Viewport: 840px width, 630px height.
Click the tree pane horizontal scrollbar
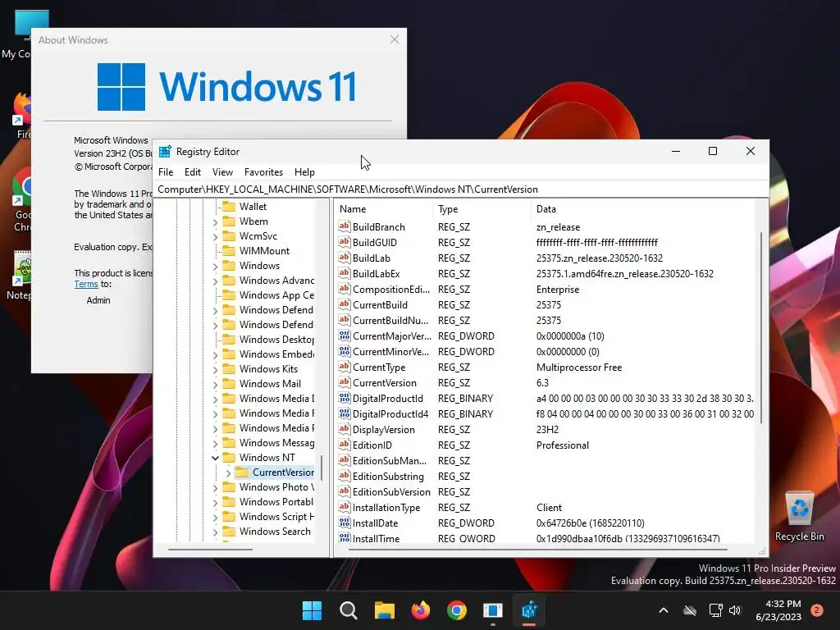[x=210, y=550]
